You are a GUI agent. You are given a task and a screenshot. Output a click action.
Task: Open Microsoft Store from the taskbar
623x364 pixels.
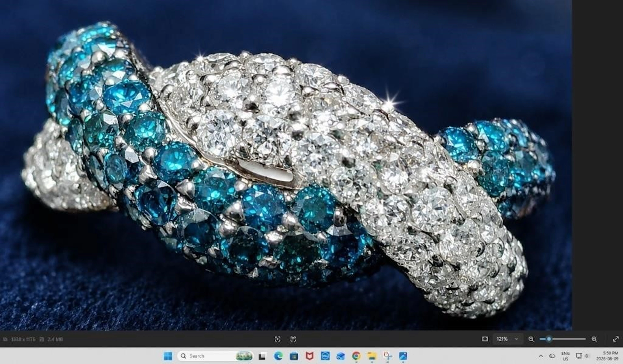tap(294, 356)
